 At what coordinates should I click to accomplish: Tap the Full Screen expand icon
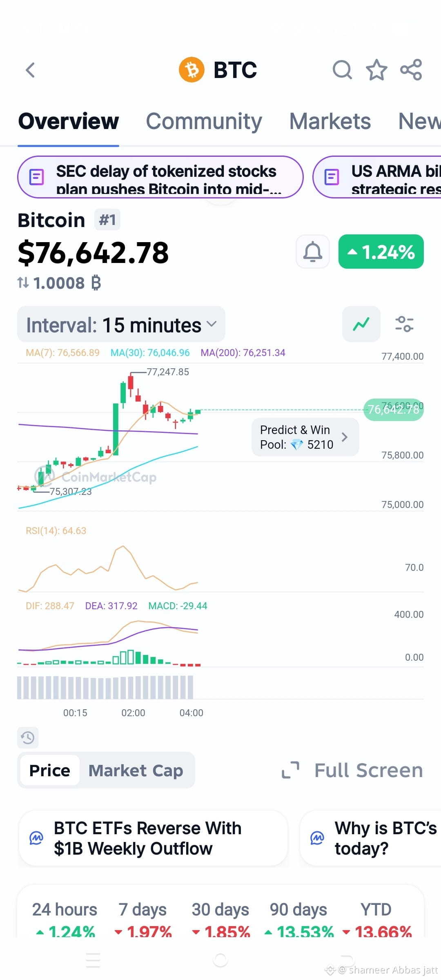[x=290, y=770]
